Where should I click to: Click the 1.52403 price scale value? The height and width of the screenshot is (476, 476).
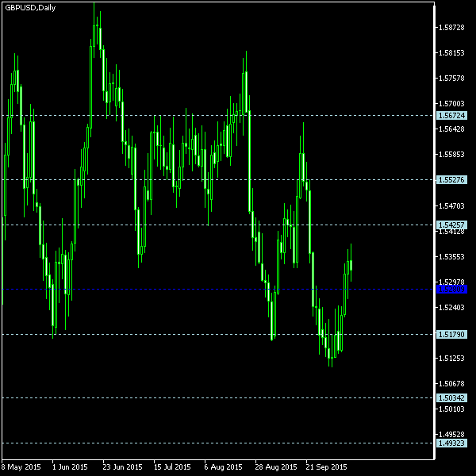tap(451, 308)
